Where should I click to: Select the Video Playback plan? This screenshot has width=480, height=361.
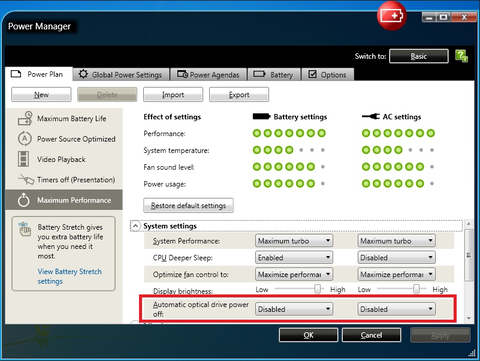(64, 159)
